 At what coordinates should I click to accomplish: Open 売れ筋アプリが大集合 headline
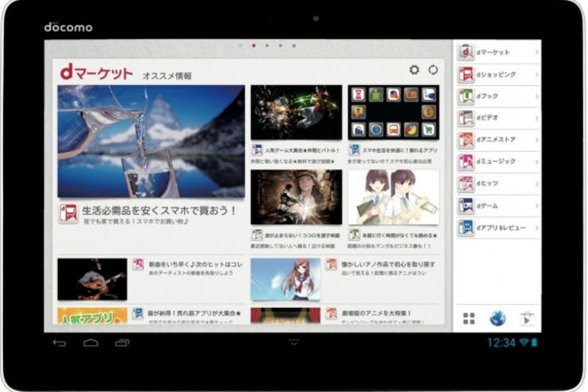[x=194, y=313]
